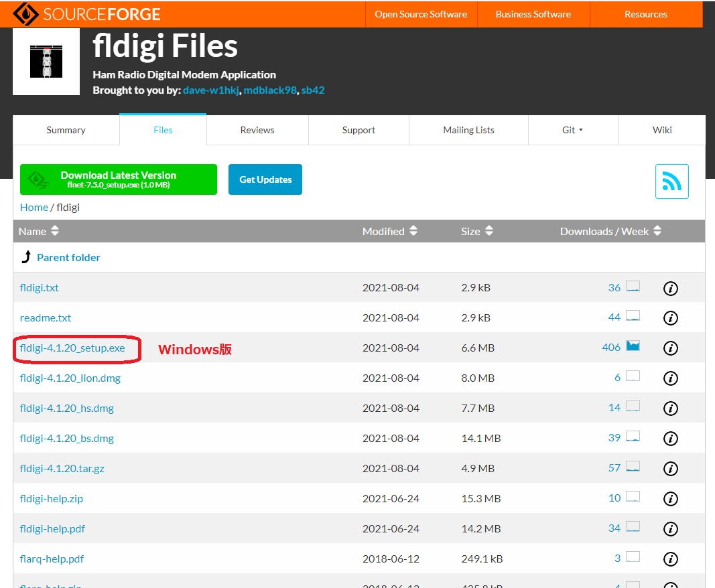Sort files by Downloads / Week

click(610, 231)
